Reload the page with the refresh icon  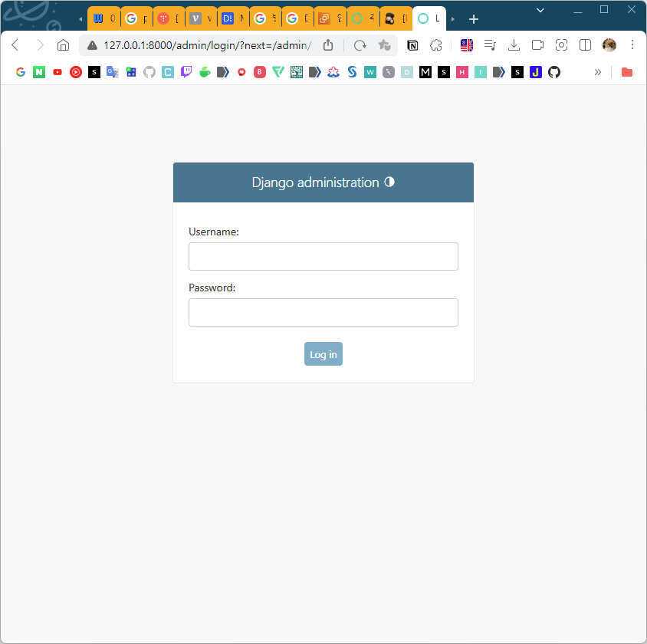pyautogui.click(x=360, y=45)
